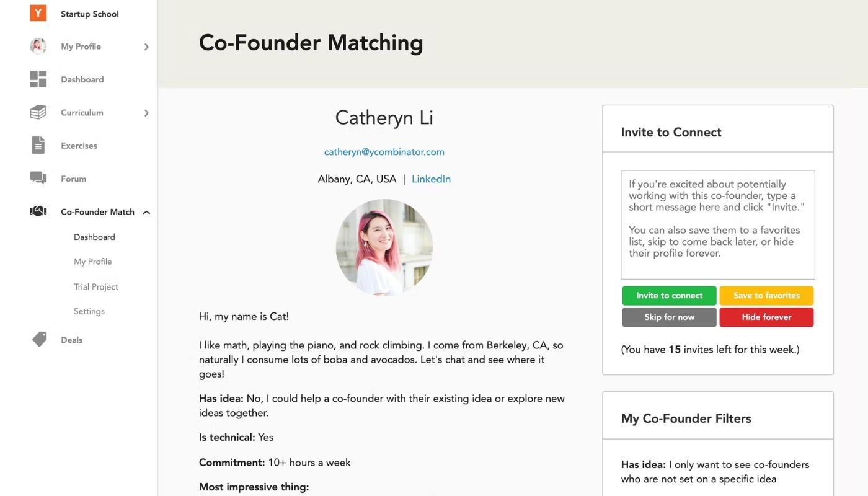Expand the My Profile sidebar section
The width and height of the screenshot is (868, 496).
pos(146,46)
